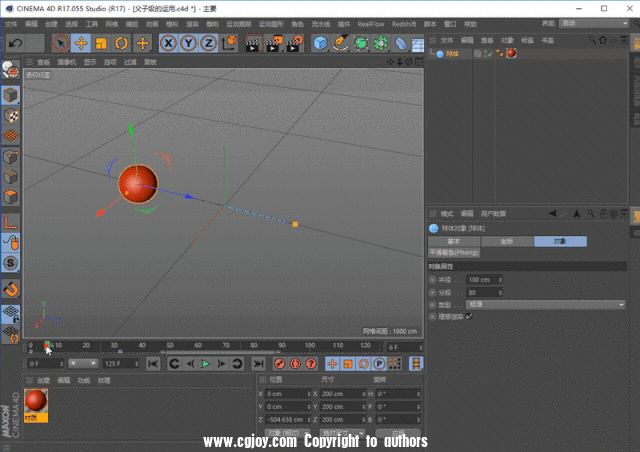Click the red material thumbnail
Image resolution: width=640 pixels, height=452 pixels.
click(36, 401)
